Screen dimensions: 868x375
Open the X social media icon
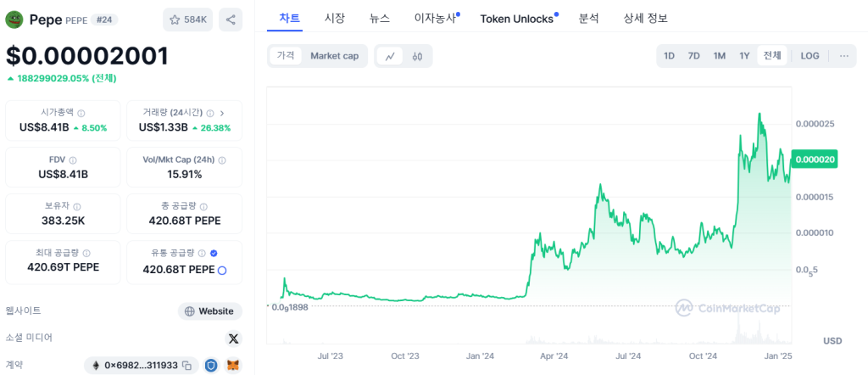pos(233,339)
